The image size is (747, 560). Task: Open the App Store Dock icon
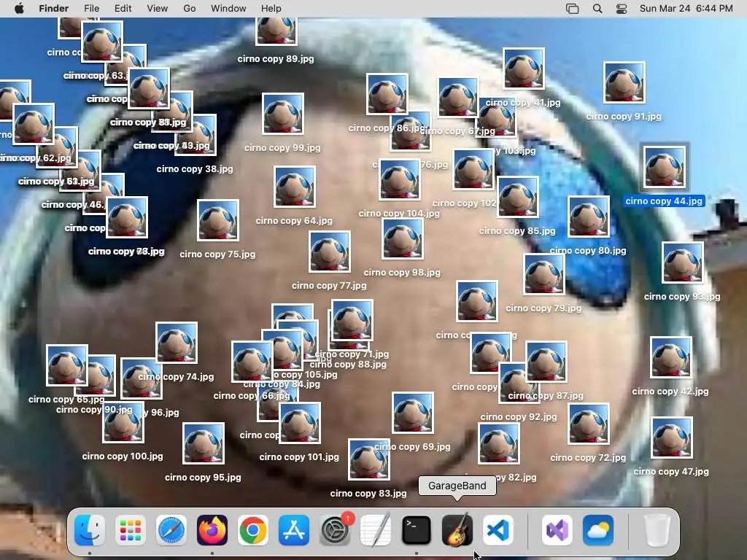point(294,530)
